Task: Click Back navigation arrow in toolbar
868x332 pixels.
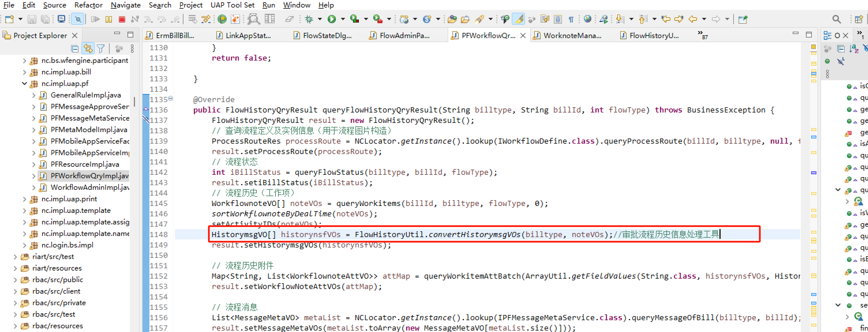Action: [x=692, y=19]
